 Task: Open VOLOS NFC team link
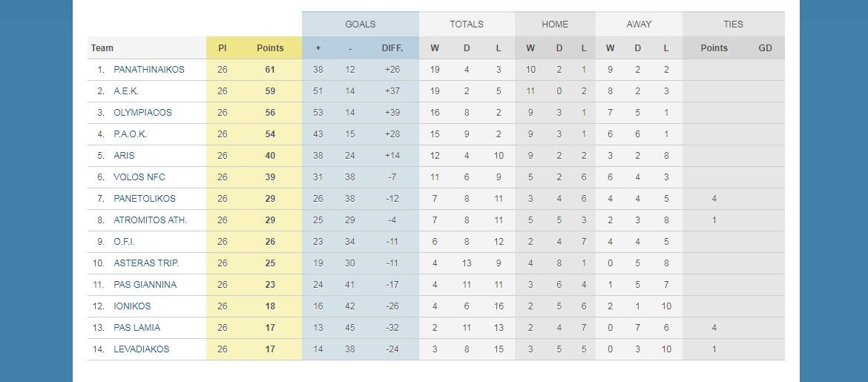[x=139, y=177]
